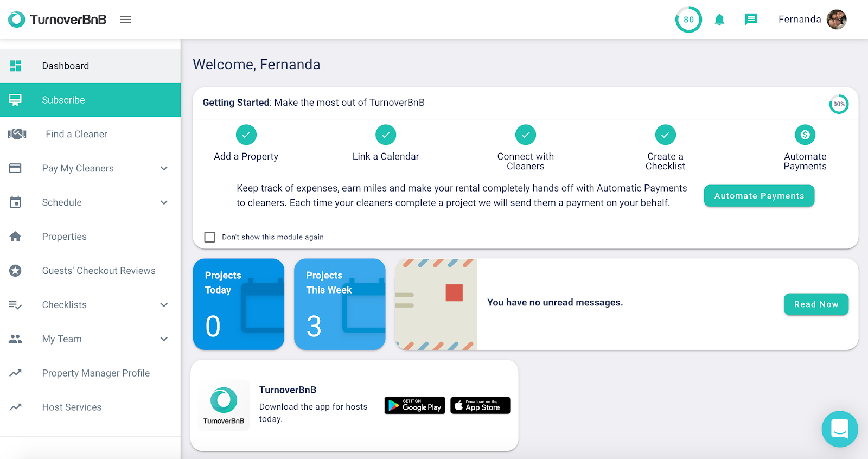
Task: Click the Automate Payments button
Action: (x=759, y=196)
